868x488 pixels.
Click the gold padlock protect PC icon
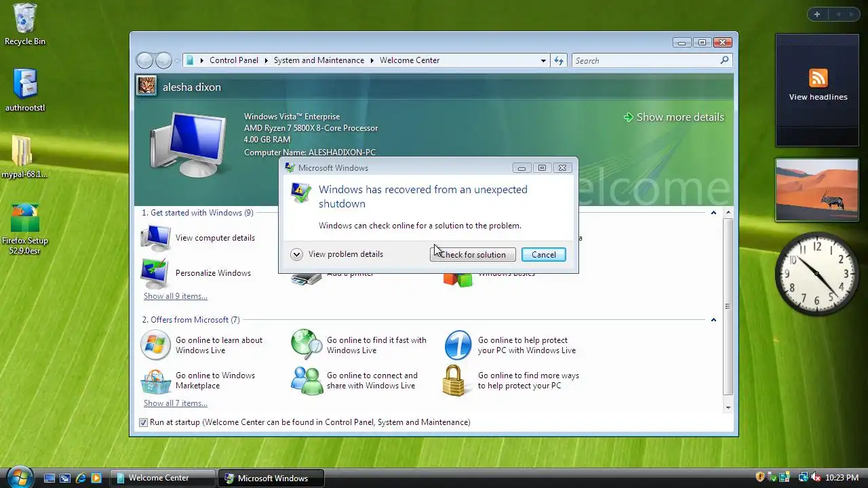[x=454, y=380]
